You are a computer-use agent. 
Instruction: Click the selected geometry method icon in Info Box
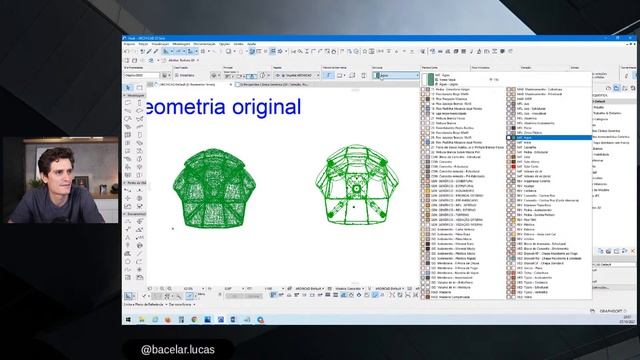328,76
